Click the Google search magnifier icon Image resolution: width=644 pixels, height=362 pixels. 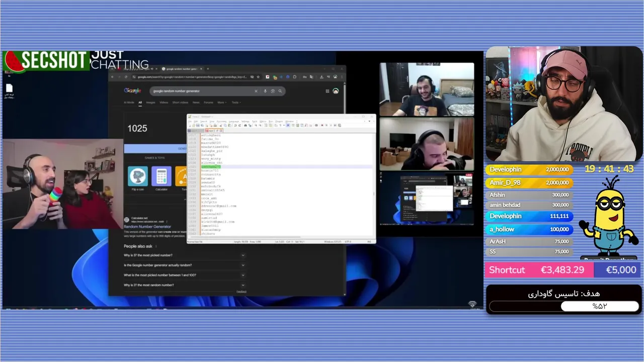[280, 91]
